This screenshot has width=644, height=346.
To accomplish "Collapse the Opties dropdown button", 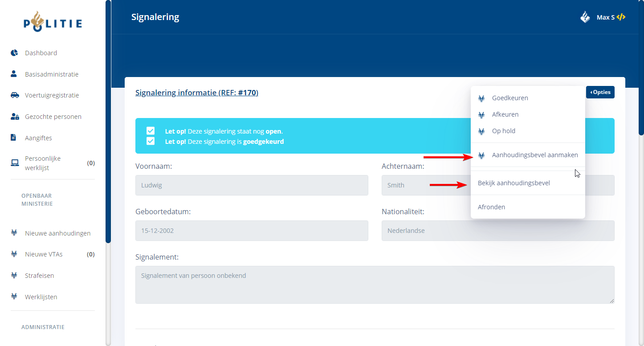I will pos(600,92).
